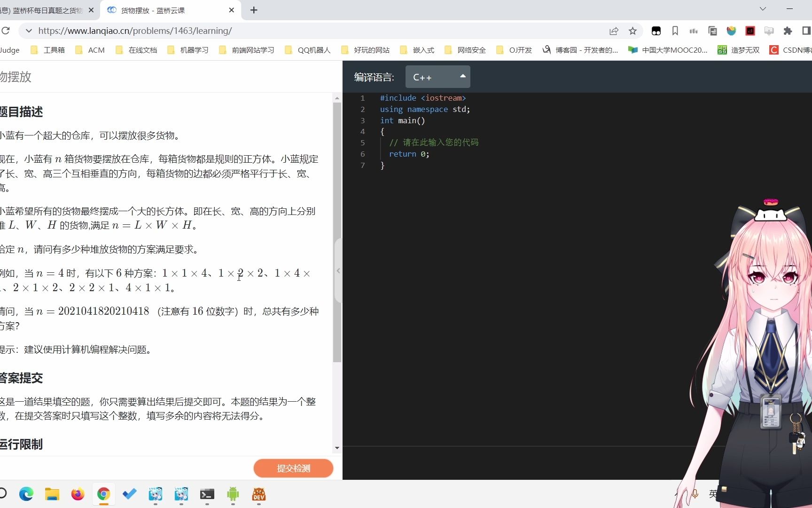
Task: Open the second LIVE anime app icon
Action: coord(181,494)
